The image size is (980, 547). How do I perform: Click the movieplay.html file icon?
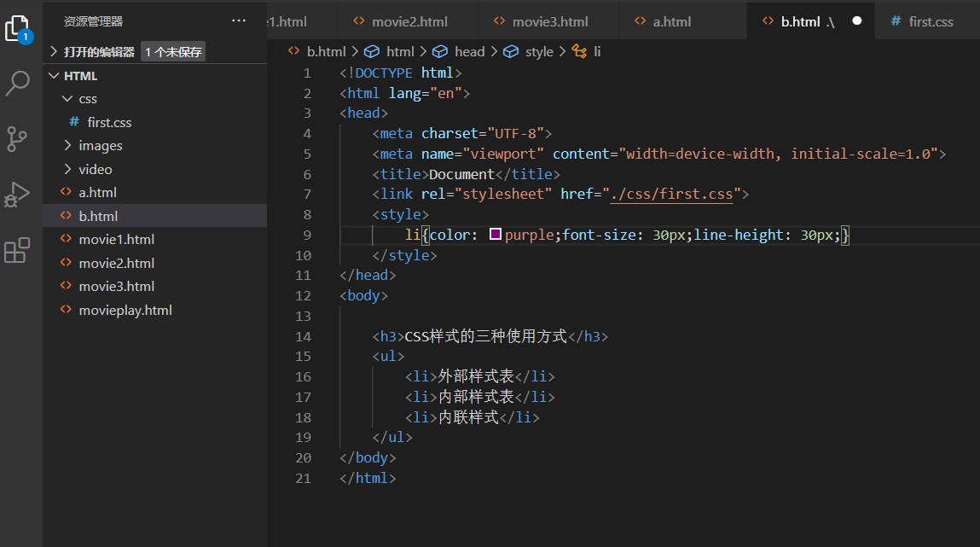click(66, 310)
